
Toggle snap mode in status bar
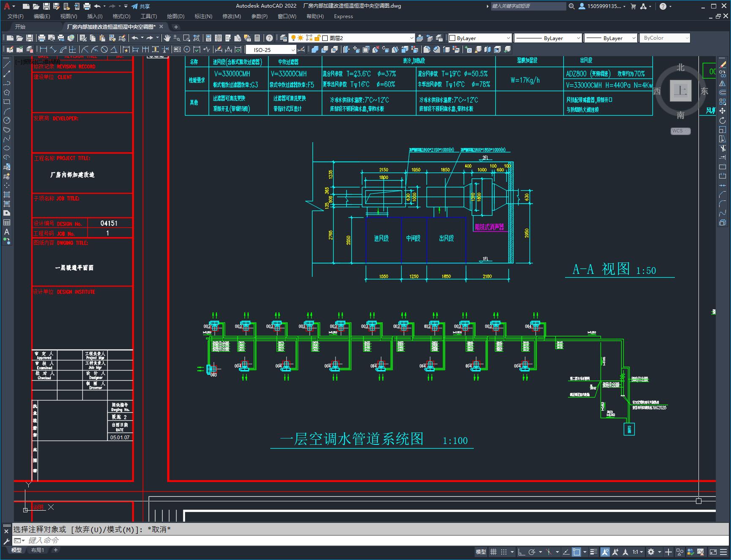pos(503,552)
